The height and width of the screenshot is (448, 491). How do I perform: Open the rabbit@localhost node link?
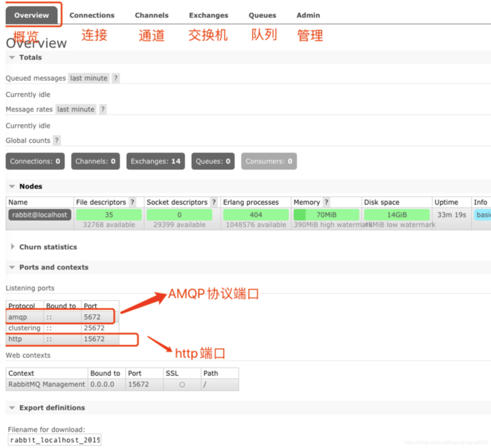(x=40, y=215)
